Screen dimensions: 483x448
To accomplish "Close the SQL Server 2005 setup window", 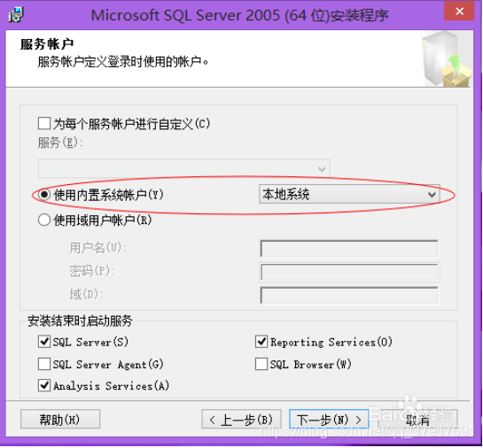I will (459, 12).
